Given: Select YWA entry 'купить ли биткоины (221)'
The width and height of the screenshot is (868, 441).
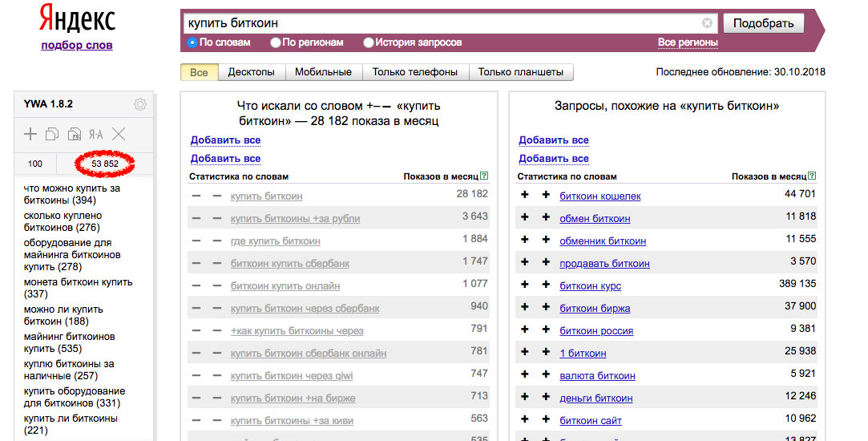Looking at the screenshot, I should click(71, 424).
